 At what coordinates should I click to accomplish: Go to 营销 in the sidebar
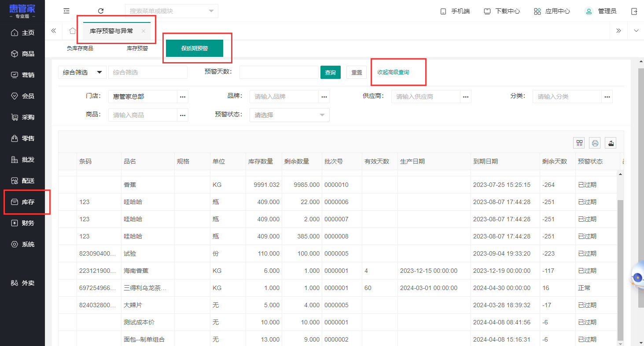click(22, 75)
